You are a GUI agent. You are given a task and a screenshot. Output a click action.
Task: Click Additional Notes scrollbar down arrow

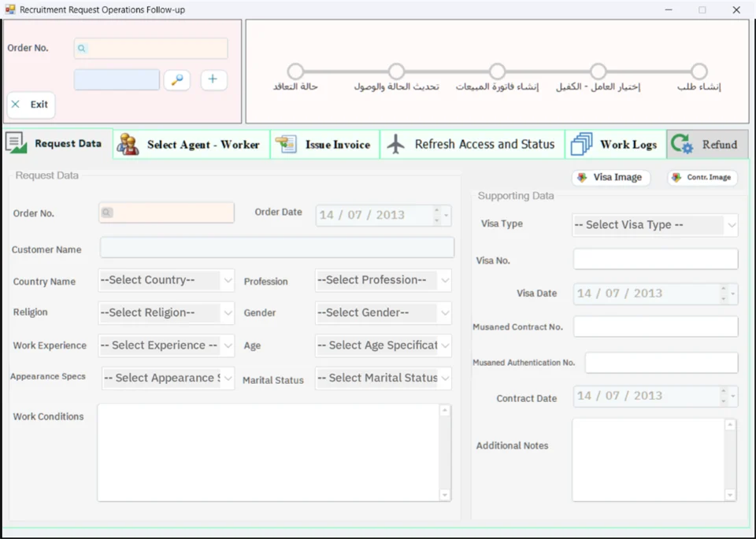click(x=730, y=495)
